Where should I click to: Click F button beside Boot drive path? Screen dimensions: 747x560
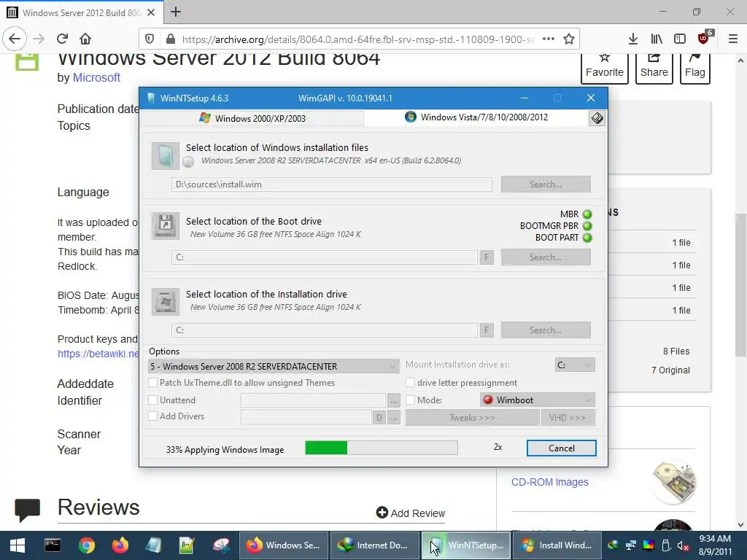(487, 257)
